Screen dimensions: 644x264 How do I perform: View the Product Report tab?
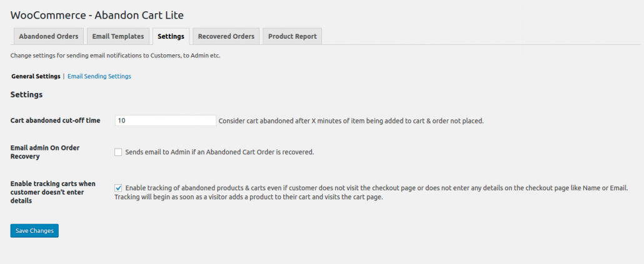(x=292, y=36)
